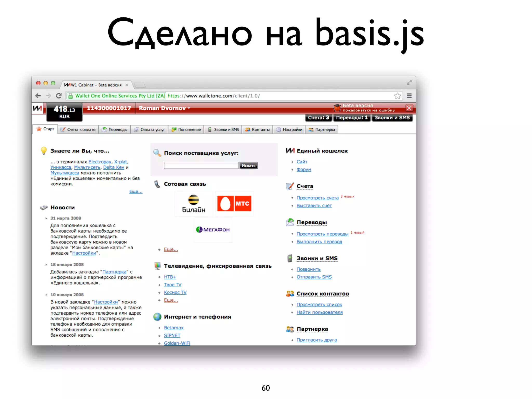The height and width of the screenshot is (399, 532).
Task: Open Просмотреть переводы link
Action: (323, 234)
